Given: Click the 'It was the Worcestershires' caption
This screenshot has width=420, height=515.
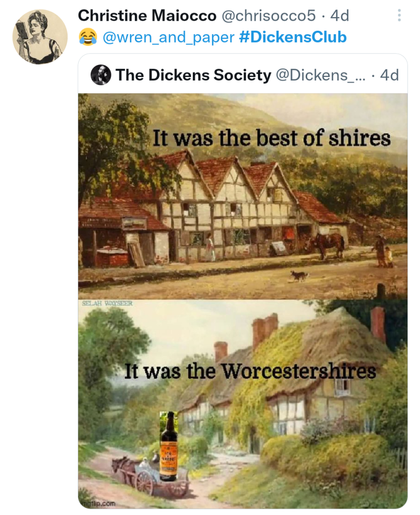Looking at the screenshot, I should tap(250, 371).
